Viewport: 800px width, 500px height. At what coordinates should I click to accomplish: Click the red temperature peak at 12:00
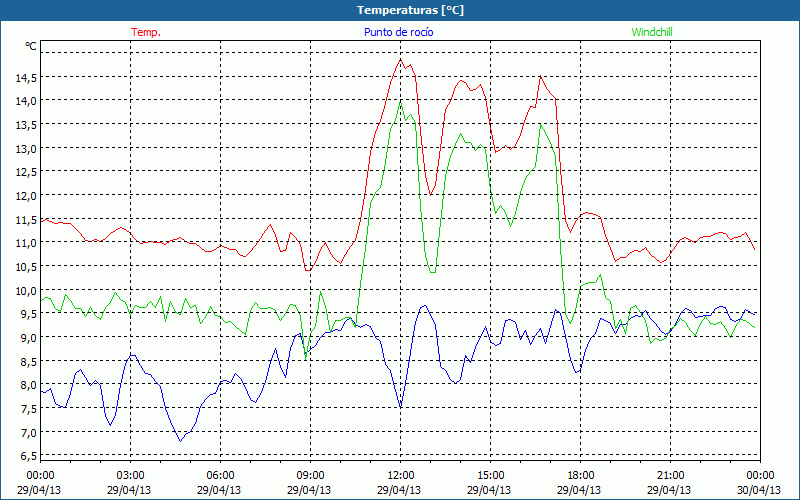401,59
